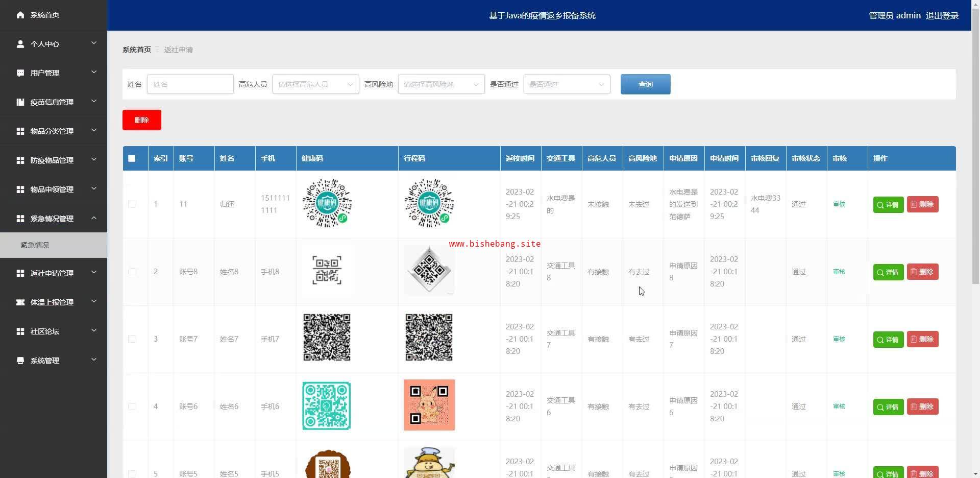Open the 防疫物品管理 sidebar menu
The height and width of the screenshot is (478, 980).
[54, 160]
